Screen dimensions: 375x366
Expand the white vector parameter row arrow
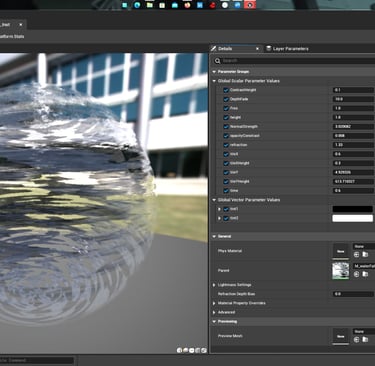[x=219, y=218]
